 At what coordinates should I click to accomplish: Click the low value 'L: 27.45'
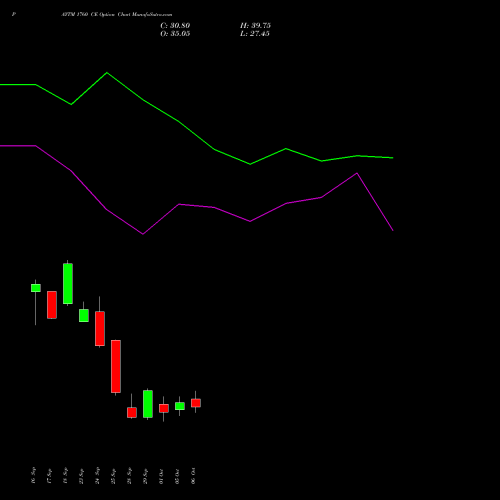255,34
